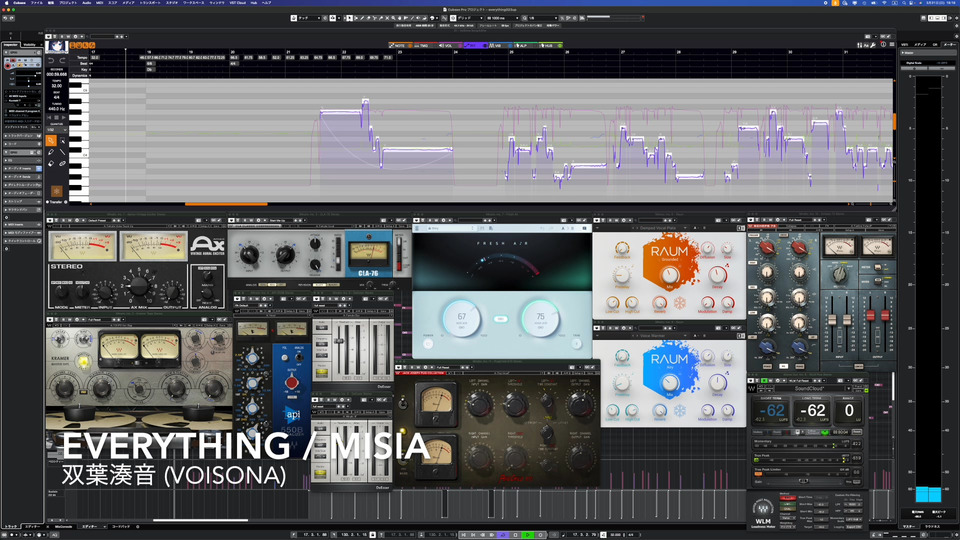The image size is (960, 540).
Task: Open MixConsole tab in lower zone
Action: (x=64, y=527)
